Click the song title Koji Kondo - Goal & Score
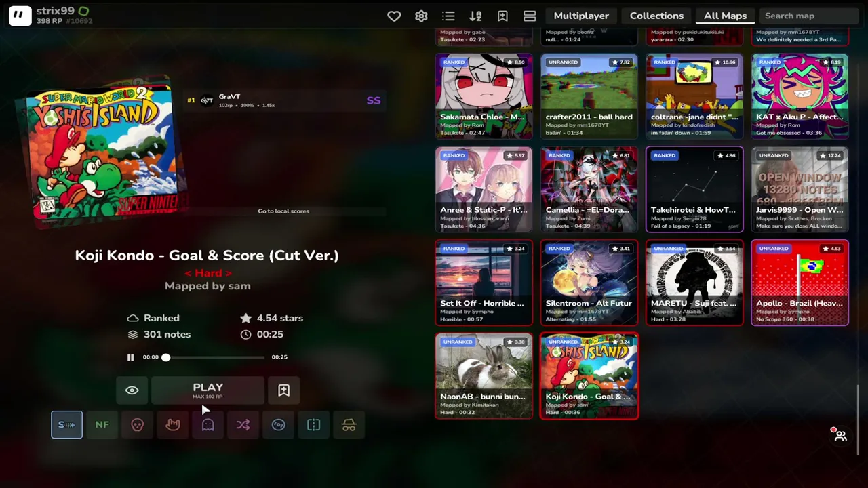868x488 pixels. [x=207, y=256]
